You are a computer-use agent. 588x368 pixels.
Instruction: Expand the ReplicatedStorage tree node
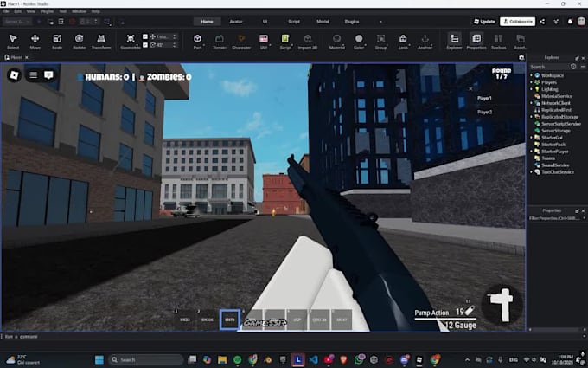point(532,117)
